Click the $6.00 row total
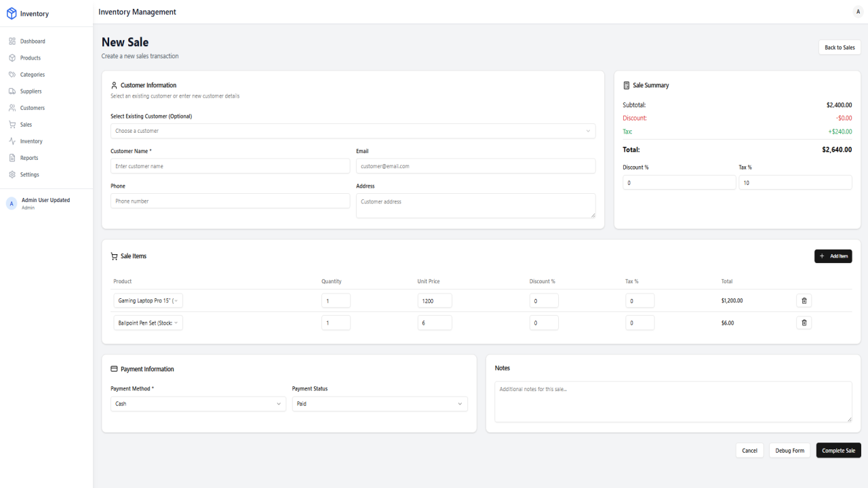 (x=728, y=323)
